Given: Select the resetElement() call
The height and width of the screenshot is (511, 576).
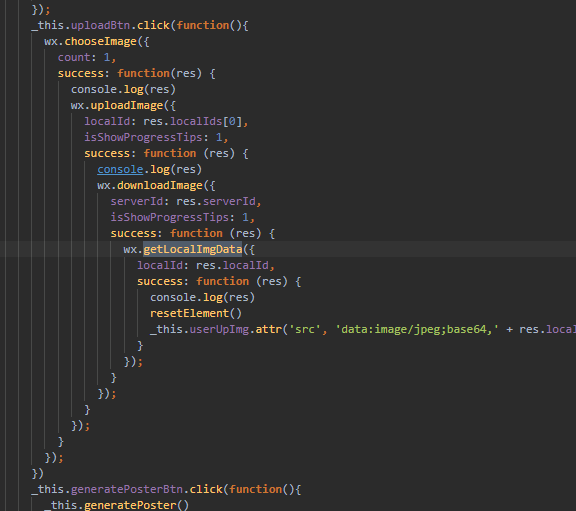Looking at the screenshot, I should click(196, 313).
